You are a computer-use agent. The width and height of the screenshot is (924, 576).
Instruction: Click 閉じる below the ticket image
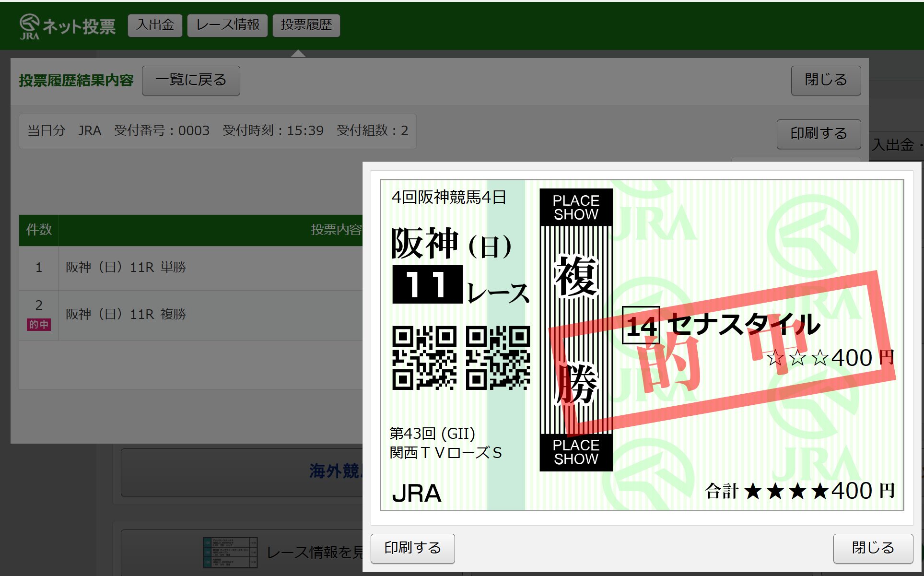pyautogui.click(x=873, y=548)
